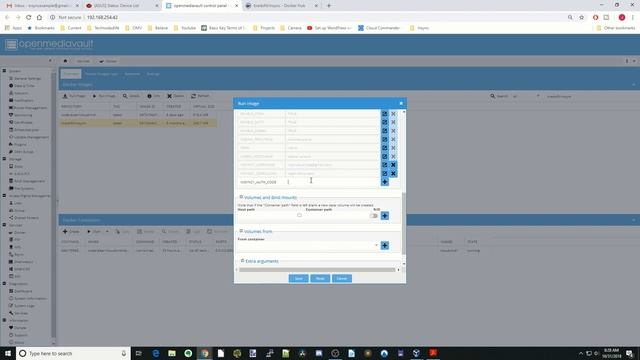Click Create in Docker containers toolbar

pos(71,231)
